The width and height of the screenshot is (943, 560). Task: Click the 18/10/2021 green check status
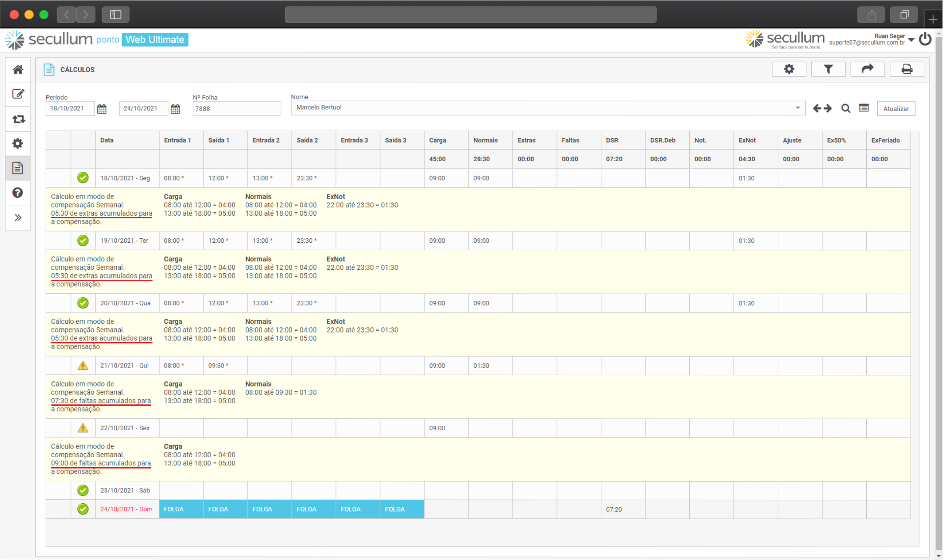[x=83, y=178]
